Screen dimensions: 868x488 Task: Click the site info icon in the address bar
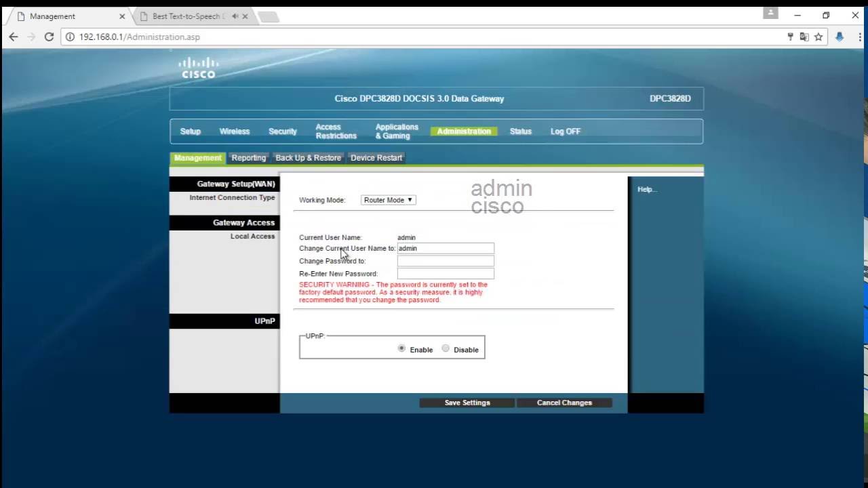click(69, 37)
